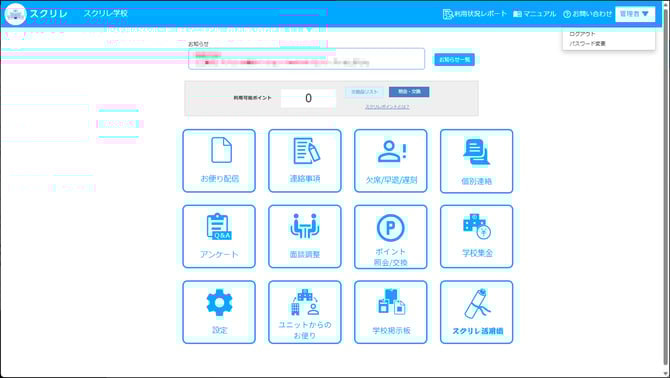Click the light blue list button beside 照会・交換
Screen dimensions: 670x378
(x=364, y=92)
